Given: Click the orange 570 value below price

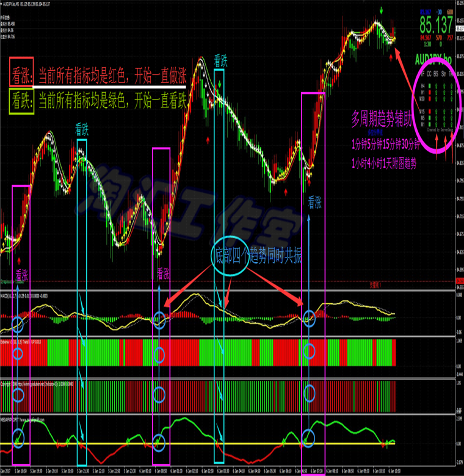Looking at the screenshot, I should click(439, 38).
